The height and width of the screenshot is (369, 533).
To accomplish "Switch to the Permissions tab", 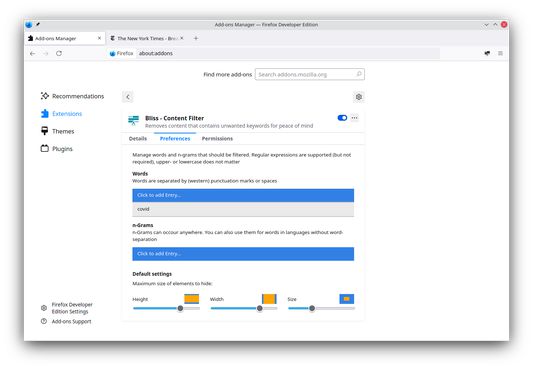I will [217, 139].
